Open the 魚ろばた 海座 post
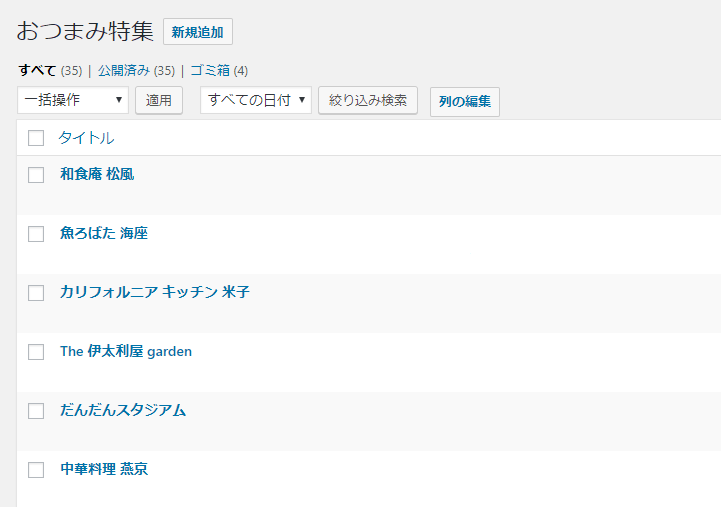Image resolution: width=721 pixels, height=507 pixels. (x=103, y=233)
